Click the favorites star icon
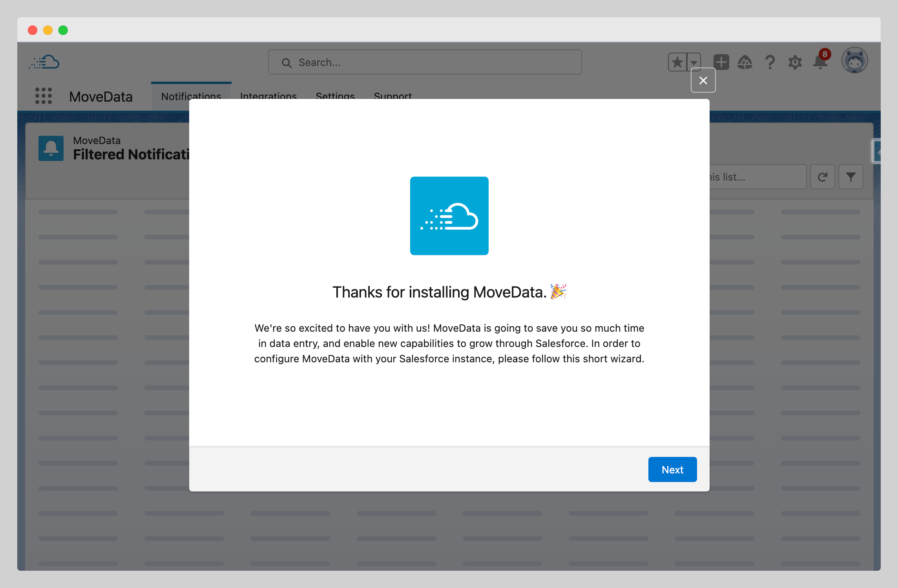The image size is (898, 588). [x=677, y=62]
